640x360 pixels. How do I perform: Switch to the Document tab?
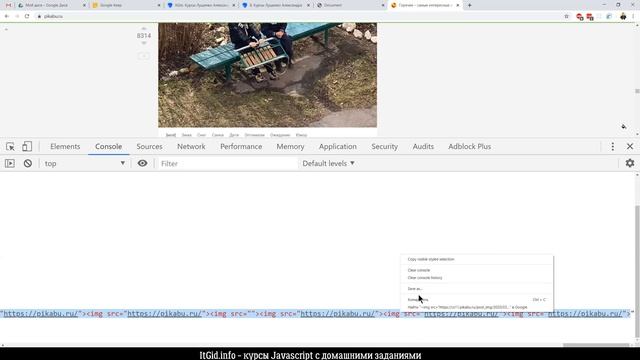(350, 5)
